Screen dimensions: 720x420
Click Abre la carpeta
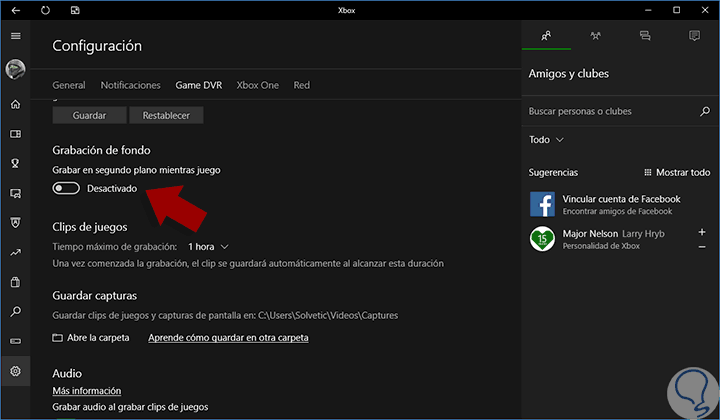98,338
